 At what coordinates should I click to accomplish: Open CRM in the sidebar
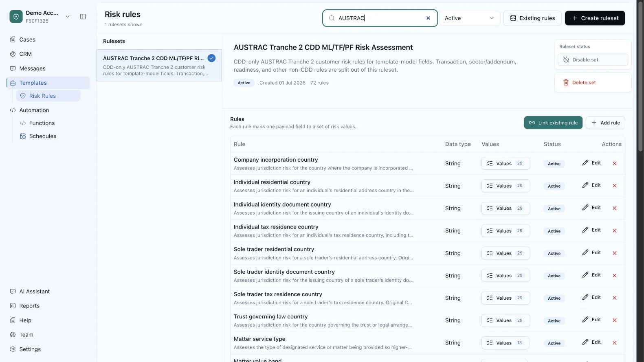pyautogui.click(x=25, y=54)
